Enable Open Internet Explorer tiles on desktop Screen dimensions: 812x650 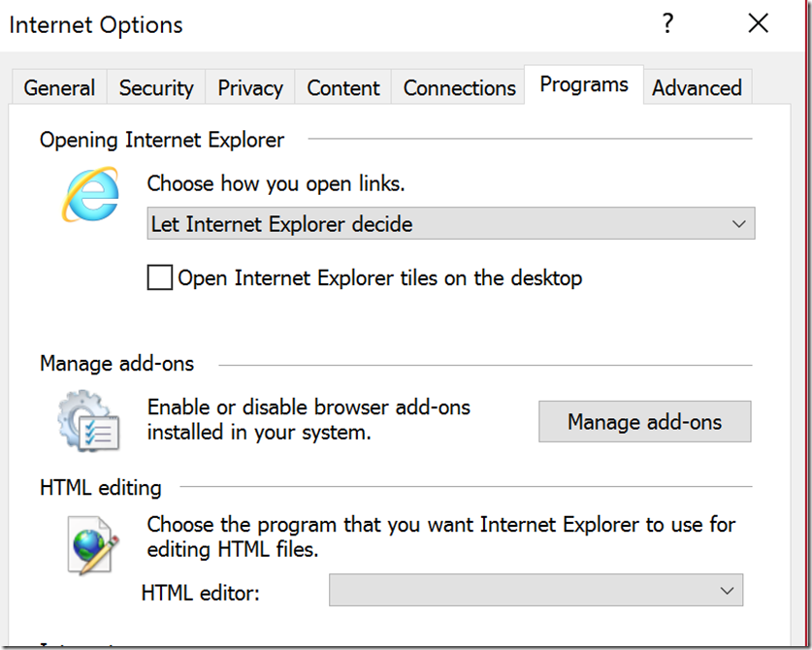[x=159, y=277]
